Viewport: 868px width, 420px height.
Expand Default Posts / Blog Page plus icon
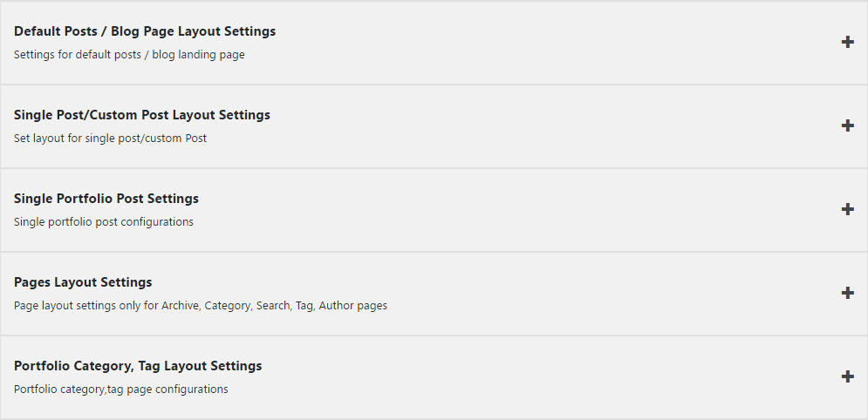click(847, 42)
